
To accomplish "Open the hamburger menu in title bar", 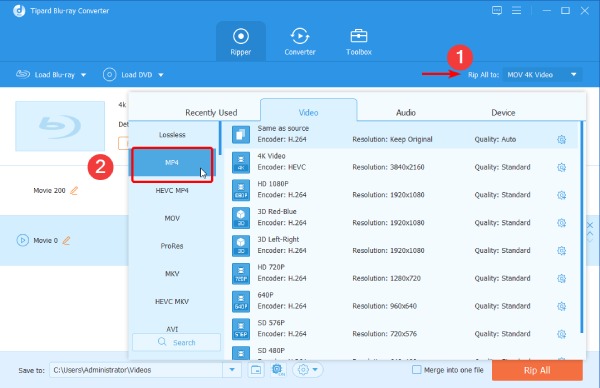I will pos(516,10).
